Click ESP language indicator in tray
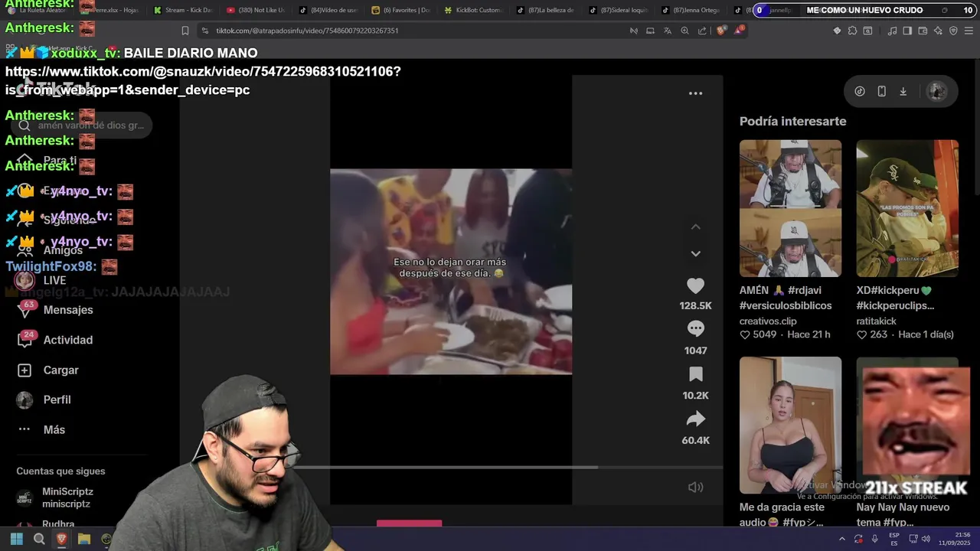980x551 pixels. (894, 539)
